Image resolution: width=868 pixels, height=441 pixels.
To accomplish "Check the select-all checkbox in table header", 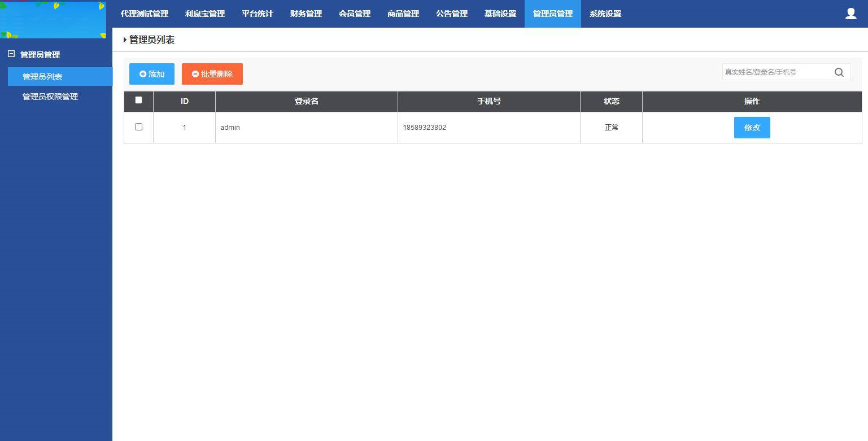I will pos(138,99).
